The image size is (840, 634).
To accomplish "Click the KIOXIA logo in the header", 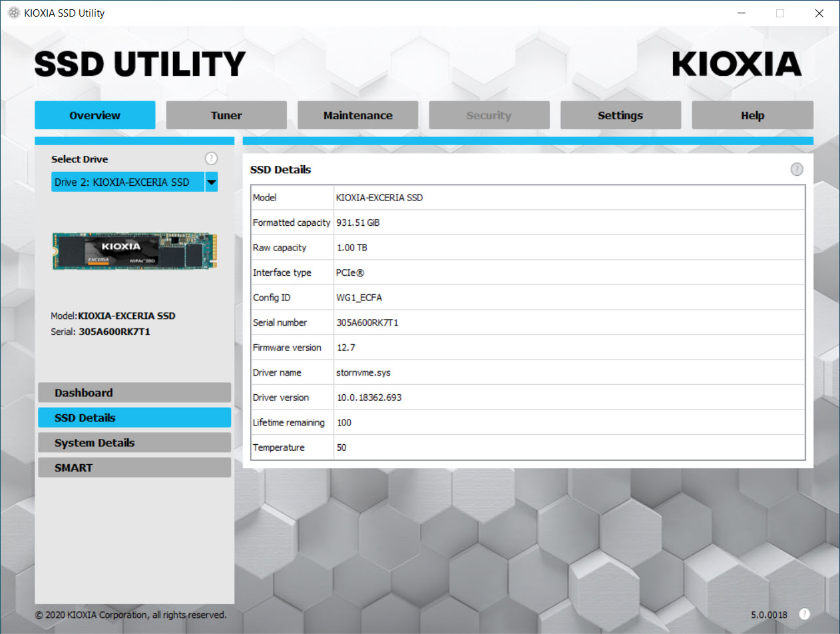I will (737, 64).
